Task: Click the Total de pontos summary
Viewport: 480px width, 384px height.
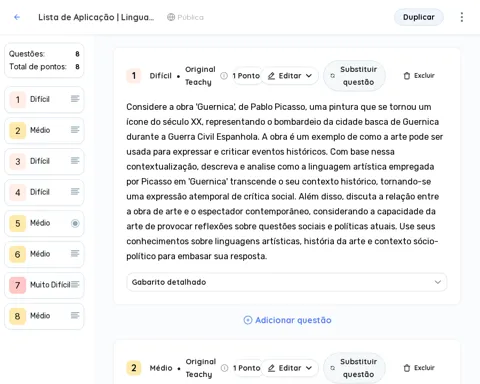Action: click(x=44, y=67)
